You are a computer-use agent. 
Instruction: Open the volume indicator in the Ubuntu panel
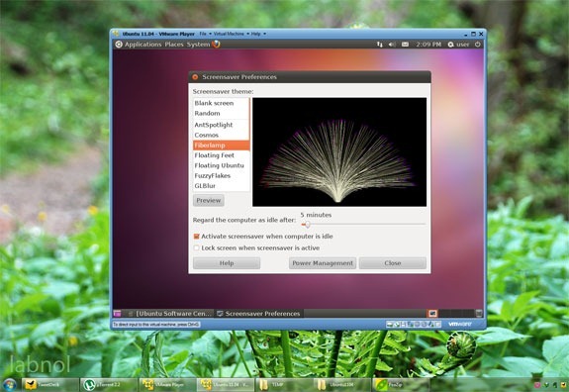(x=392, y=45)
